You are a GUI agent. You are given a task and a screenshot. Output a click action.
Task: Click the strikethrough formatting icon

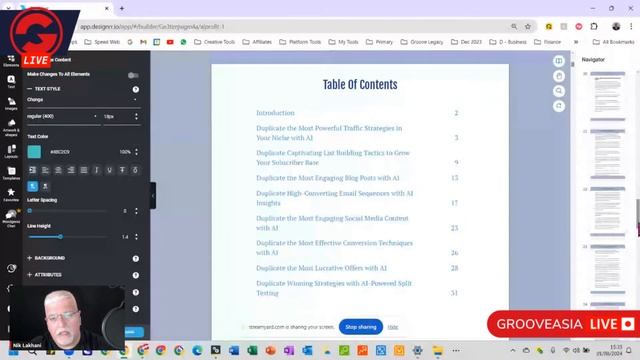pyautogui.click(x=122, y=170)
